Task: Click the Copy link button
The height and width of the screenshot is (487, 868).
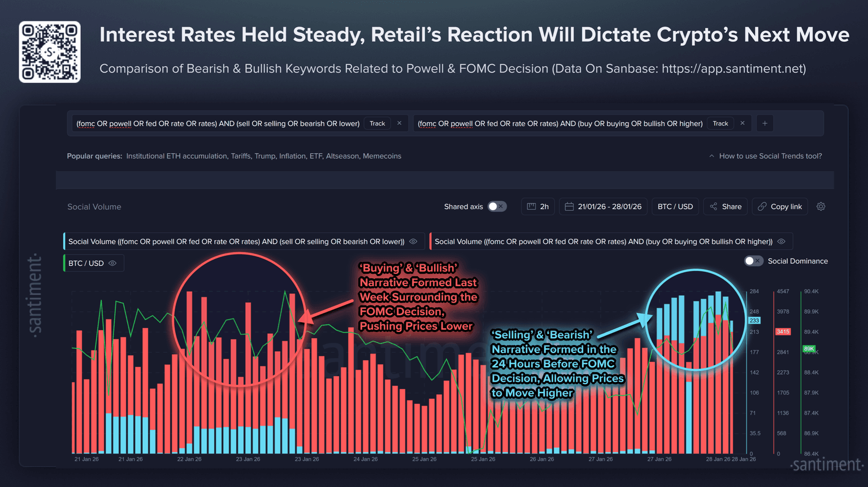Action: (x=780, y=206)
